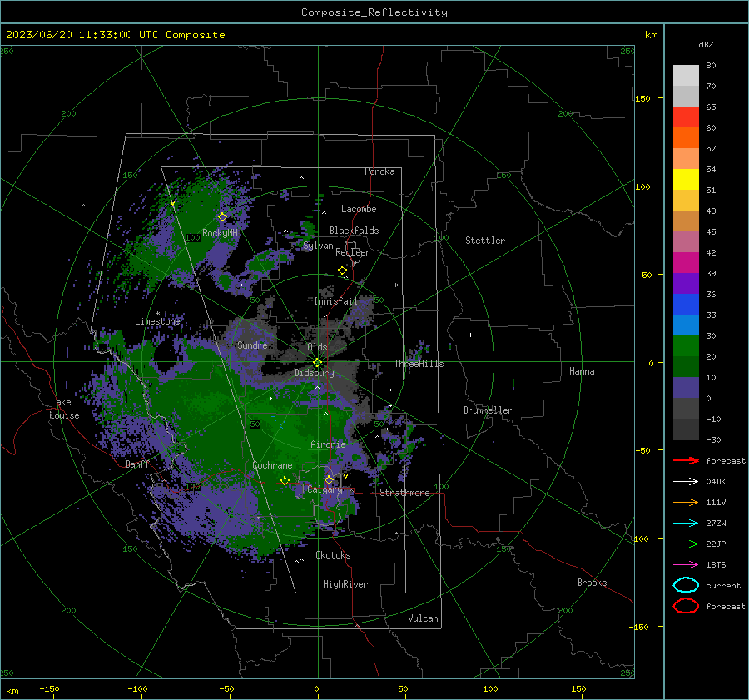Click the ThreeHills city label
The image size is (749, 700).
[x=419, y=364]
